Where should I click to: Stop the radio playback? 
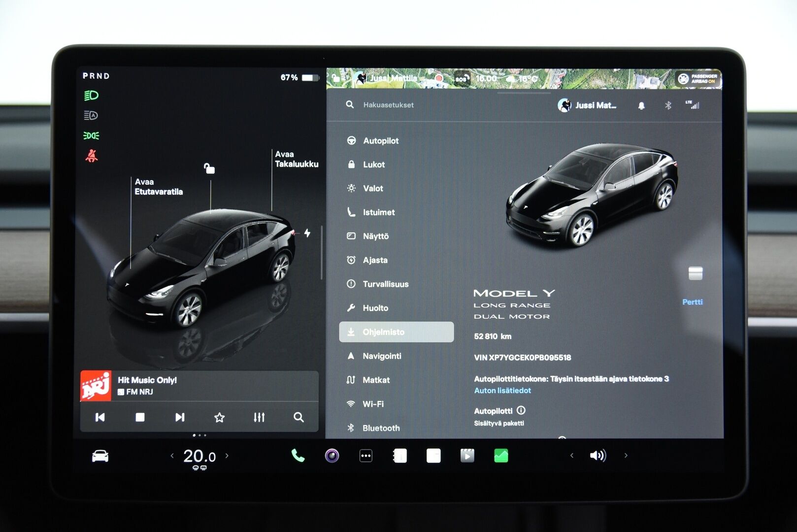tap(140, 417)
